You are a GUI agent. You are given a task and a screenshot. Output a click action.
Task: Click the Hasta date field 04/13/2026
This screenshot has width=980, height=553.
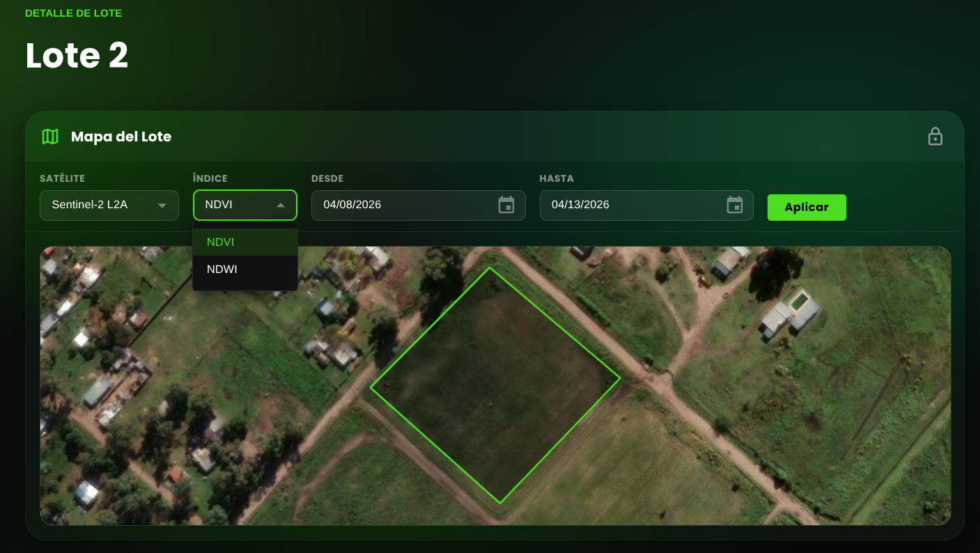coord(646,205)
